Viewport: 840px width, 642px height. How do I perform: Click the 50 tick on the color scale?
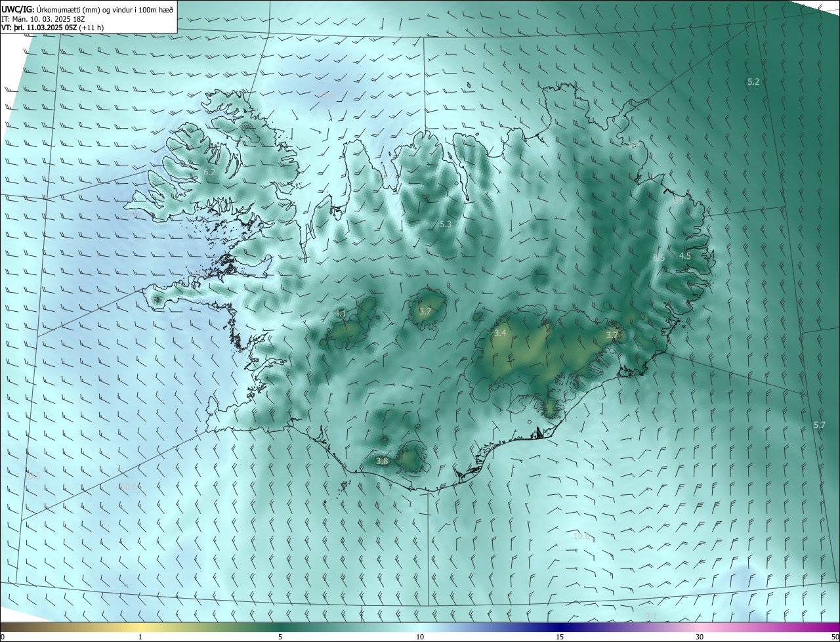click(835, 637)
